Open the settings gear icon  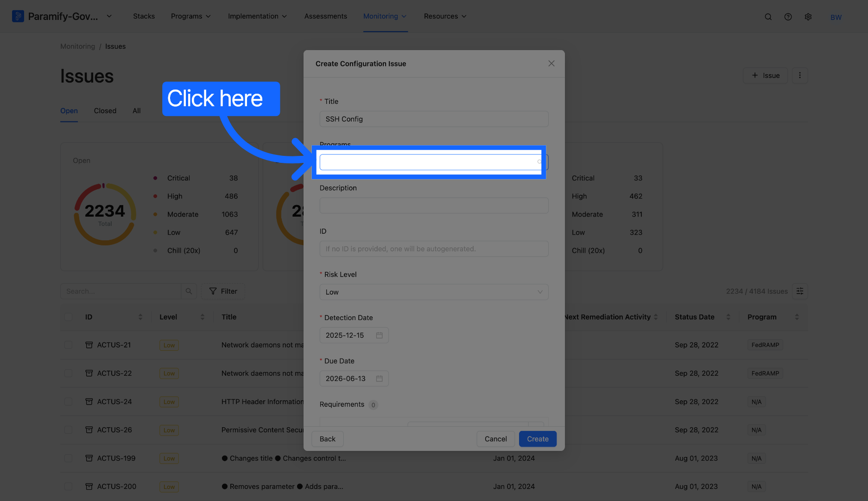click(x=808, y=17)
